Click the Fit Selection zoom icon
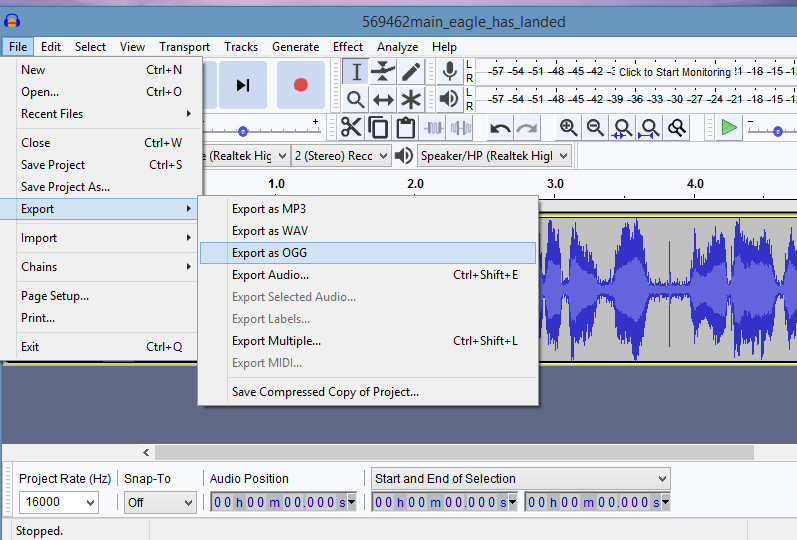The height and width of the screenshot is (540, 797). [x=623, y=128]
